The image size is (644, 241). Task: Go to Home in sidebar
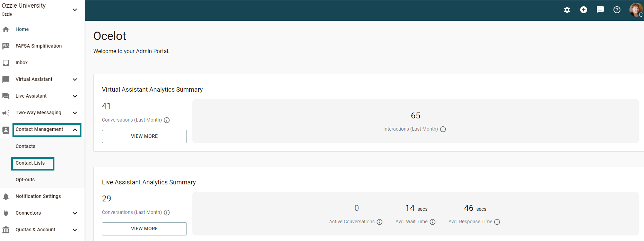pyautogui.click(x=22, y=29)
